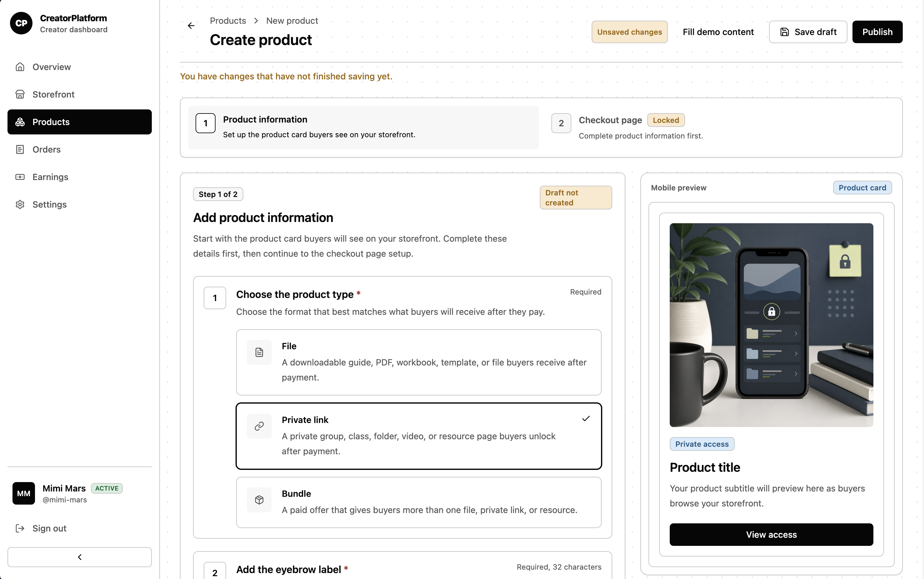Click 'Required, 32 characters' text

(x=559, y=567)
